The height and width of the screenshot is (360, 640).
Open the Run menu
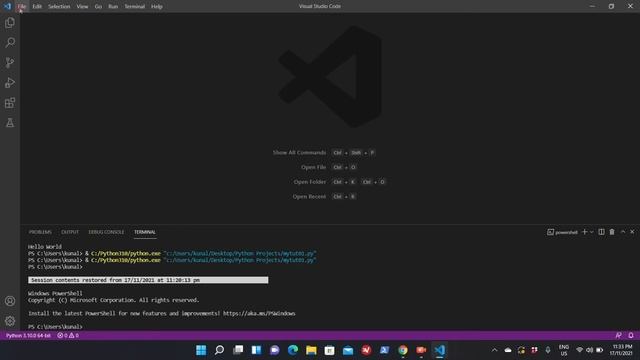[113, 7]
